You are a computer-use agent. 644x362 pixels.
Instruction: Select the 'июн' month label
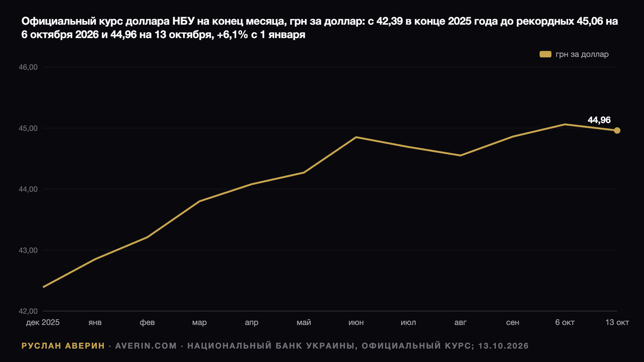356,323
